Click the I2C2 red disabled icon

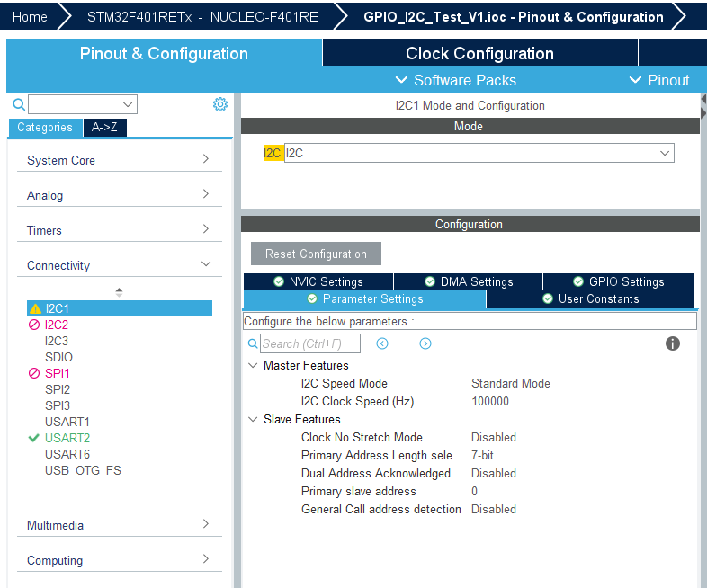[34, 325]
